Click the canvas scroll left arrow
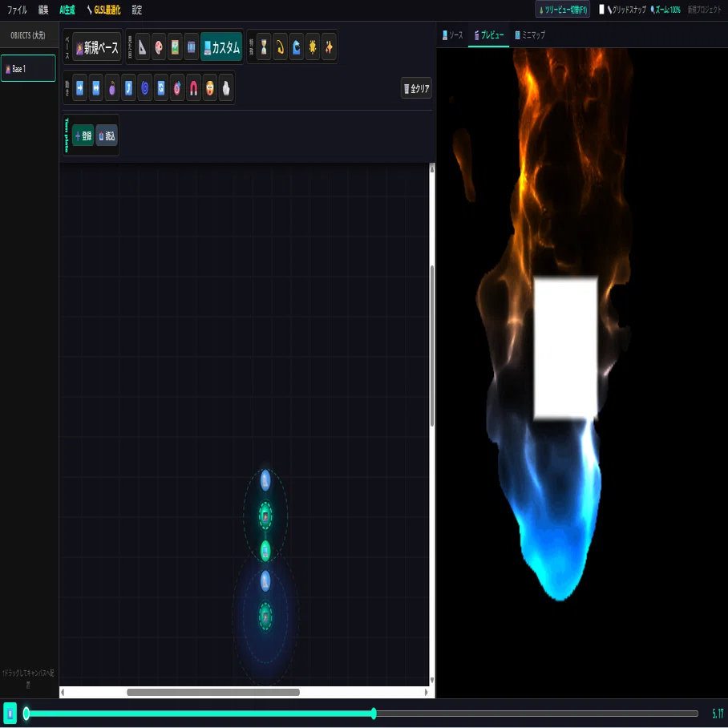Viewport: 728px width, 728px height. (x=63, y=692)
